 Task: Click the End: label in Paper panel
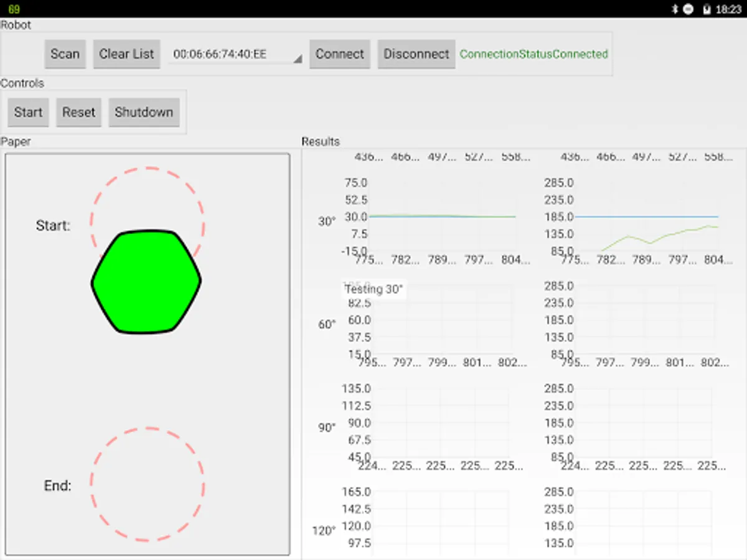58,486
